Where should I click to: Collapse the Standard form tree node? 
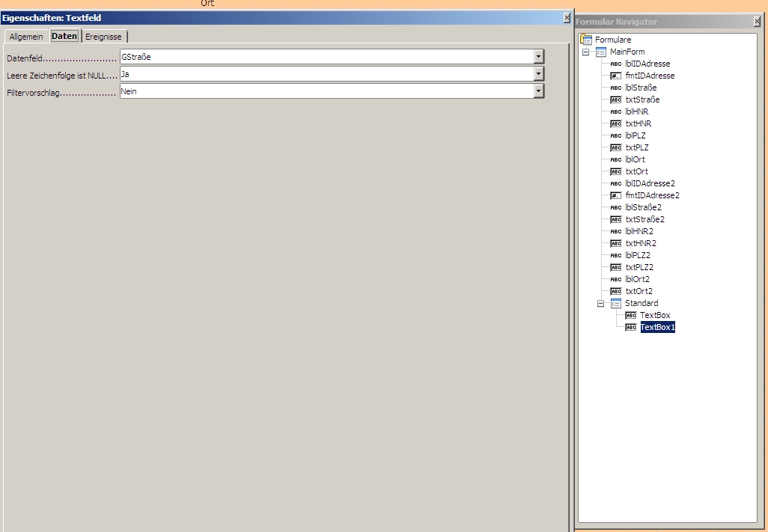(601, 304)
